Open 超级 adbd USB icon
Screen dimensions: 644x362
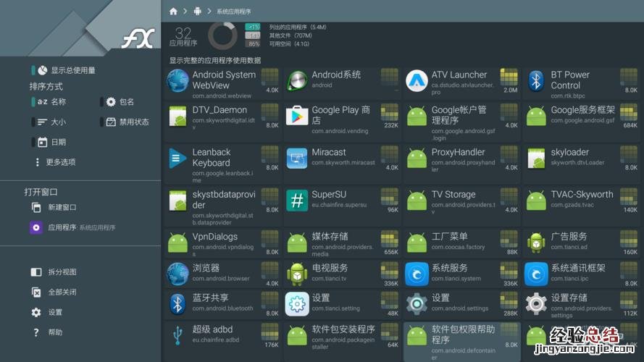click(177, 336)
